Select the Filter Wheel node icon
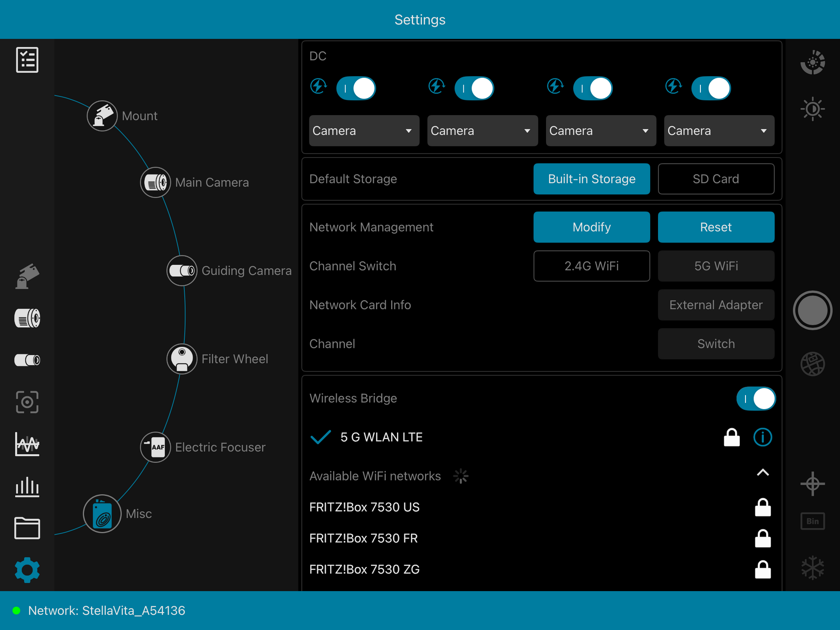The width and height of the screenshot is (840, 630). click(182, 359)
